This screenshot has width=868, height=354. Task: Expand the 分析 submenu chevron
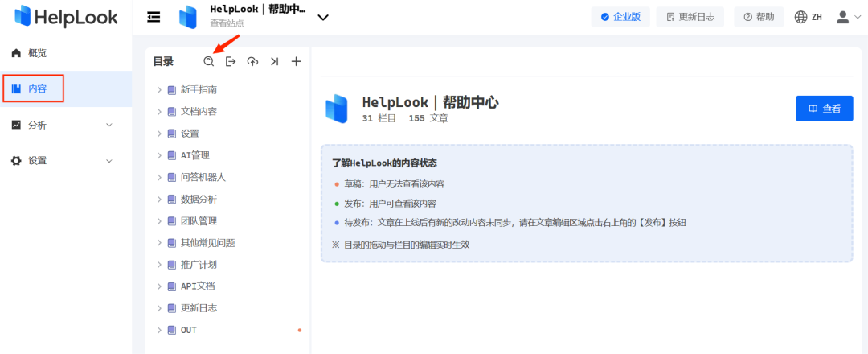(x=109, y=126)
